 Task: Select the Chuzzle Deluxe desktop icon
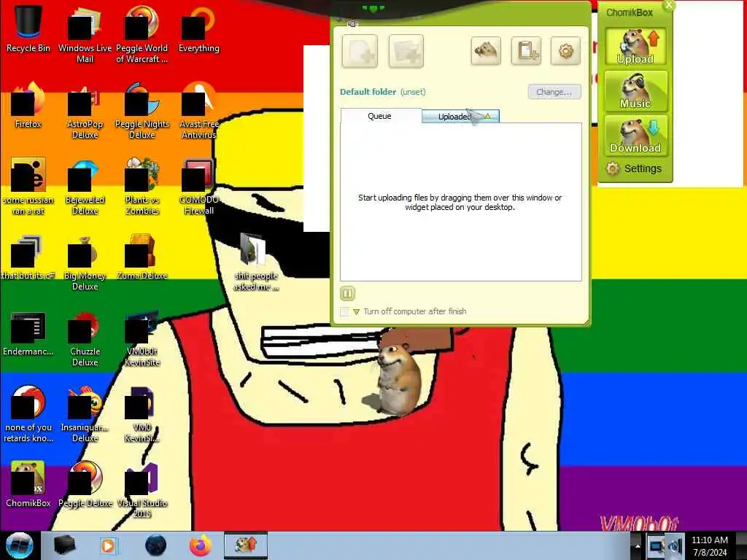(85, 338)
